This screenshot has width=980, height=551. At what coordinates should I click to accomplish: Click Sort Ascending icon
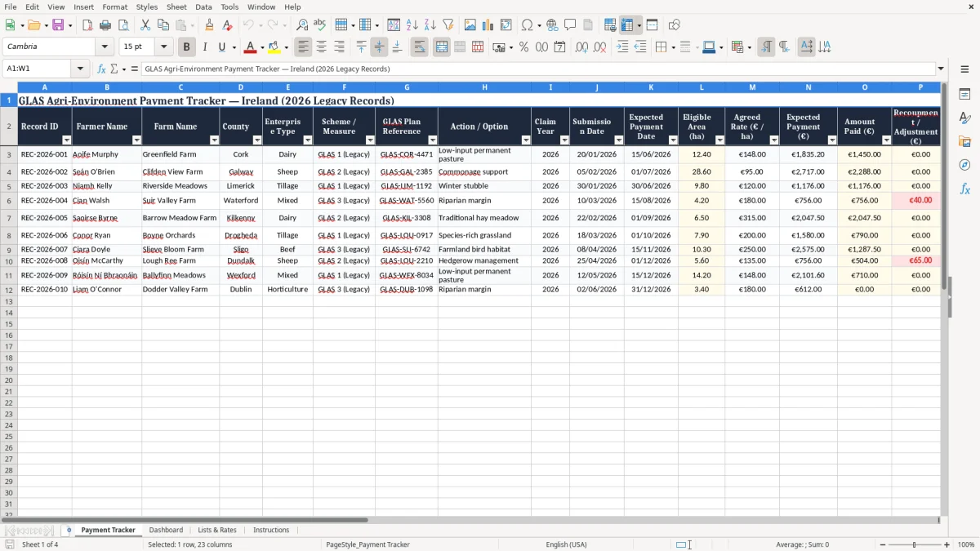[412, 25]
